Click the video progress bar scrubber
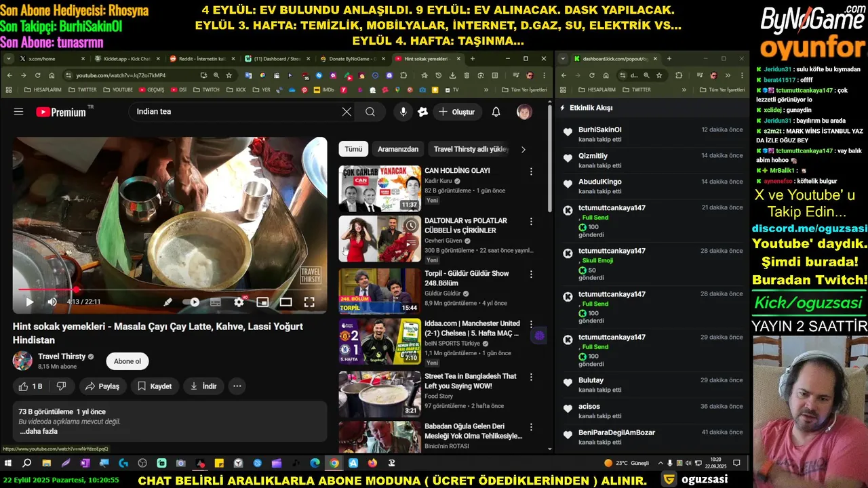This screenshot has height=488, width=868. [76, 289]
